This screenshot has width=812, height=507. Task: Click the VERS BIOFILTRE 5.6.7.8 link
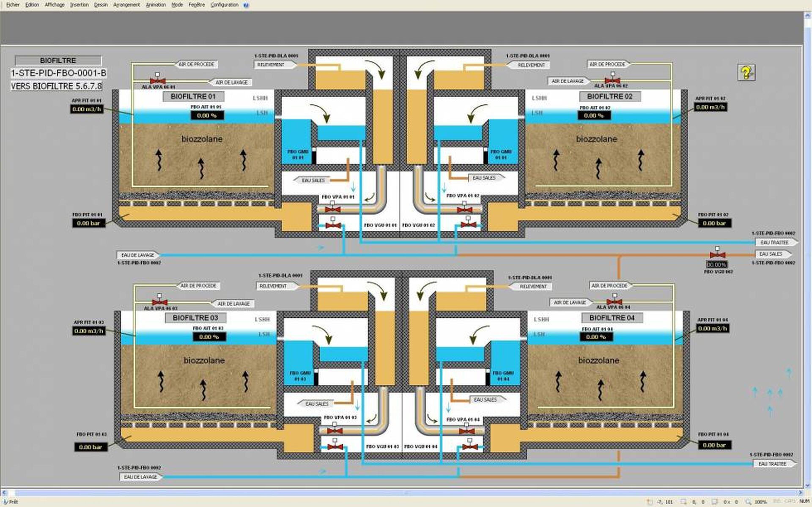57,86
